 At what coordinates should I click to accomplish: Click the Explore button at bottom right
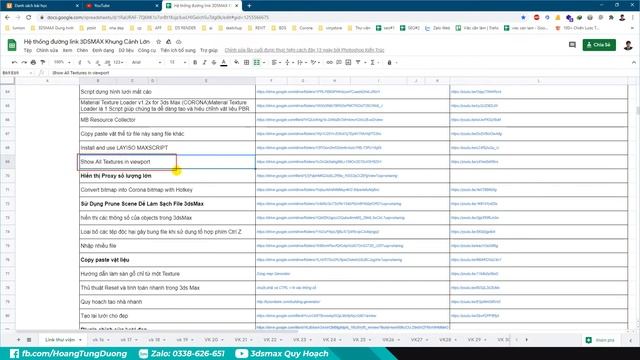coord(600,340)
